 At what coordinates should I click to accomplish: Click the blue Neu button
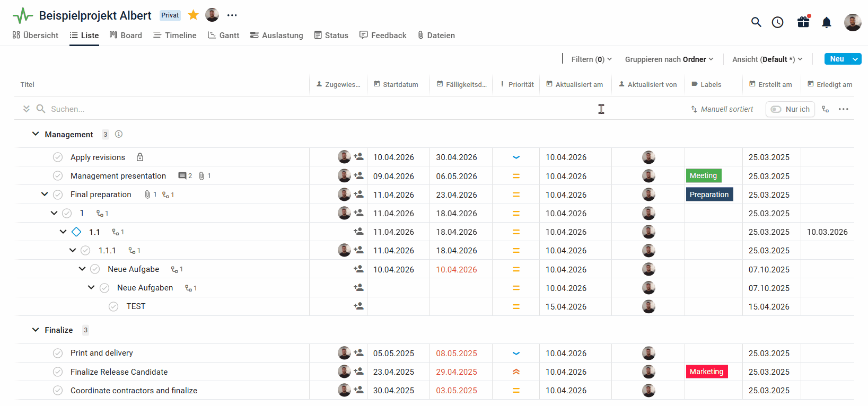click(x=837, y=59)
